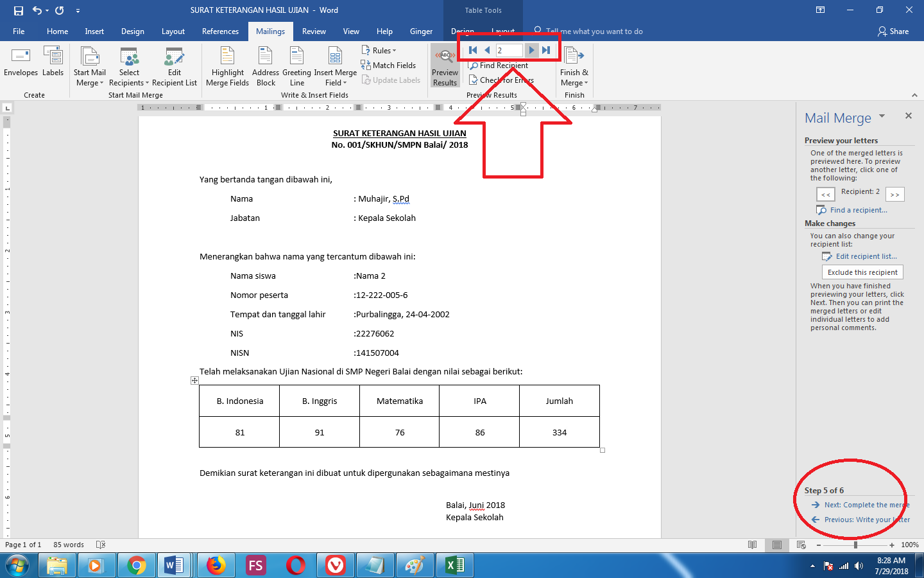Insert a Greeting Line
The height and width of the screenshot is (578, 924).
pos(296,67)
